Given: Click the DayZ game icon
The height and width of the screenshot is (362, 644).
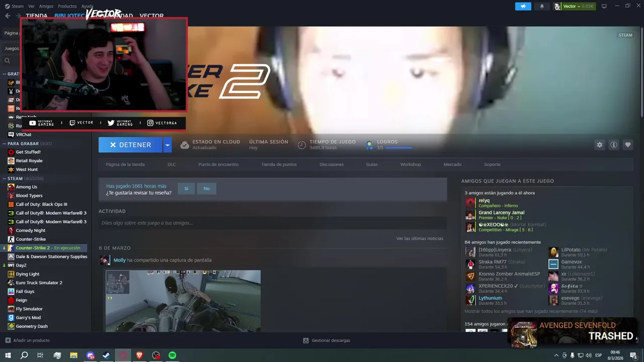Looking at the screenshot, I should pos(11,265).
